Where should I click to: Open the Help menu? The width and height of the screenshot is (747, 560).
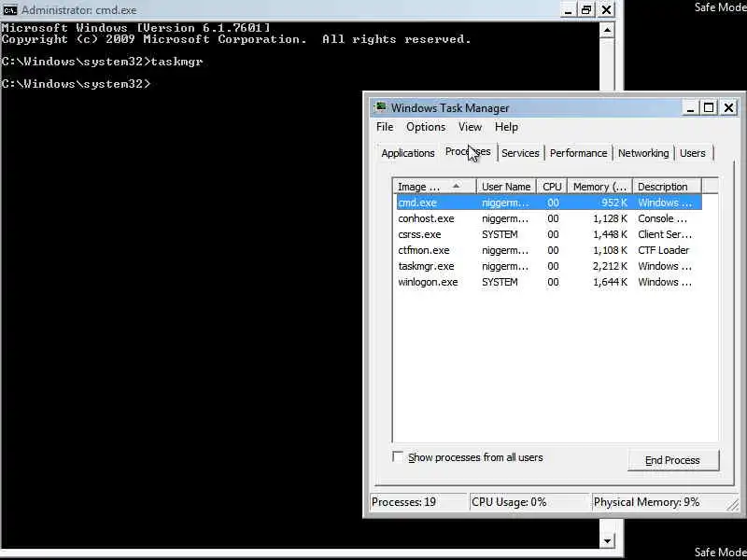point(506,127)
